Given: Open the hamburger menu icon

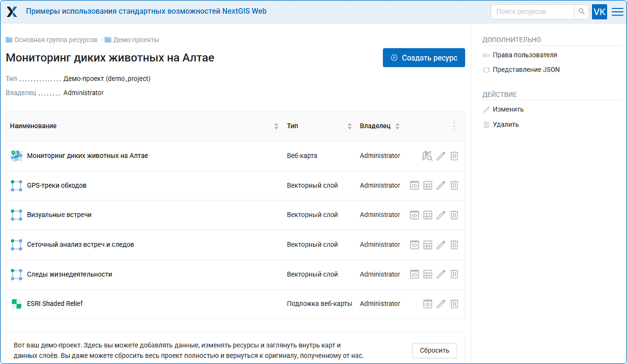Looking at the screenshot, I should coord(617,12).
